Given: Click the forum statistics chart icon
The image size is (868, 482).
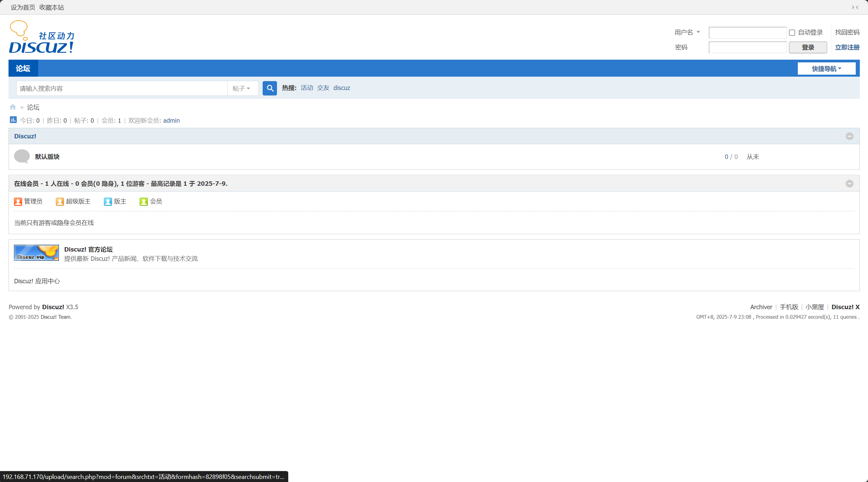Looking at the screenshot, I should coord(13,120).
